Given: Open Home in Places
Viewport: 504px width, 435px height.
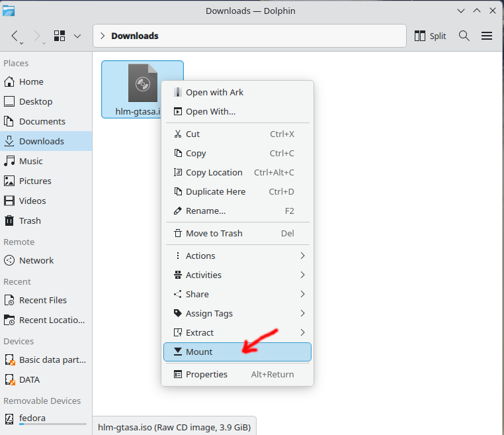Looking at the screenshot, I should coord(46,81).
